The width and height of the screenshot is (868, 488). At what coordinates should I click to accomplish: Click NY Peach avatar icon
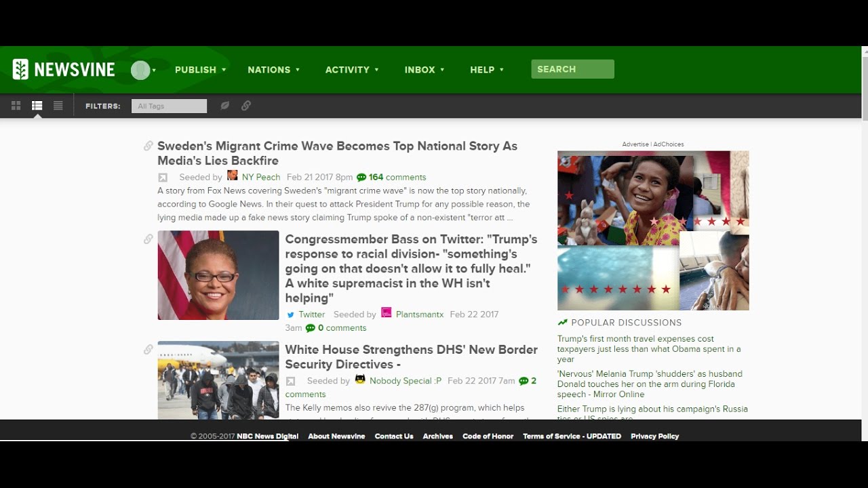pyautogui.click(x=233, y=176)
